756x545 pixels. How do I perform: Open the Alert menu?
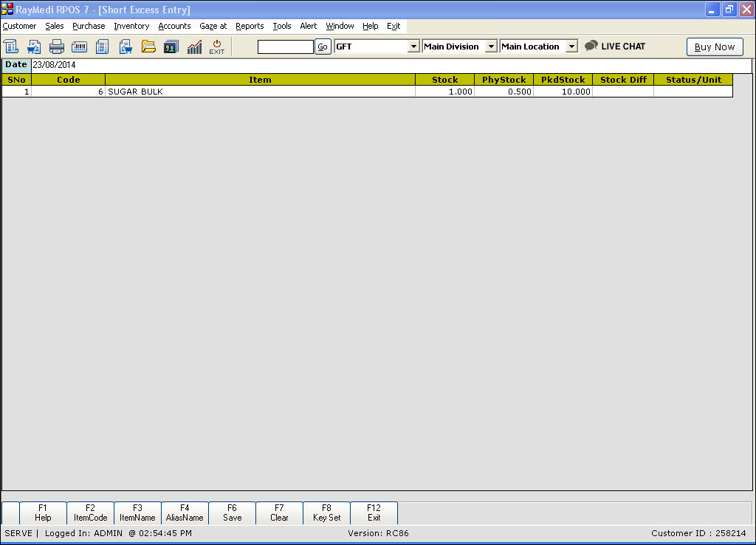pos(309,26)
